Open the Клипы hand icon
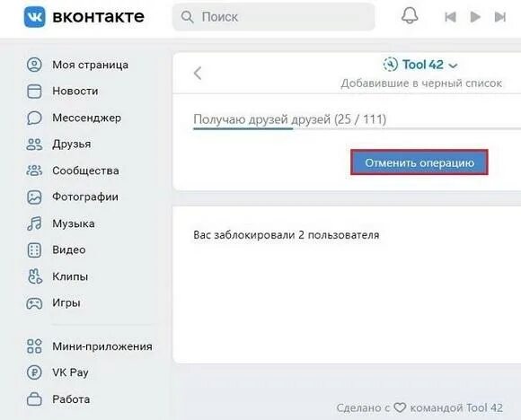The height and width of the screenshot is (420, 521). point(35,276)
